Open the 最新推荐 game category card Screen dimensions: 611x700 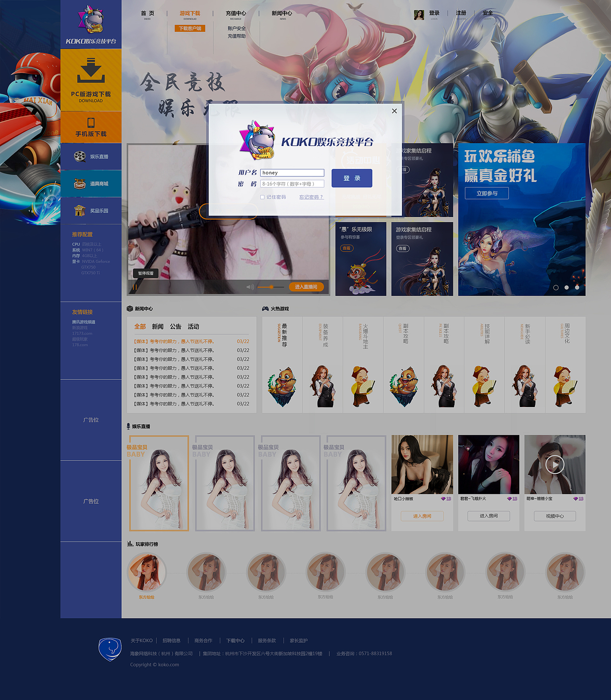point(282,365)
